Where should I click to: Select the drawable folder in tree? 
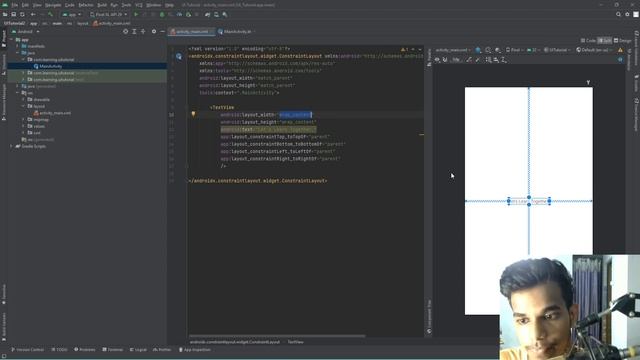click(41, 100)
